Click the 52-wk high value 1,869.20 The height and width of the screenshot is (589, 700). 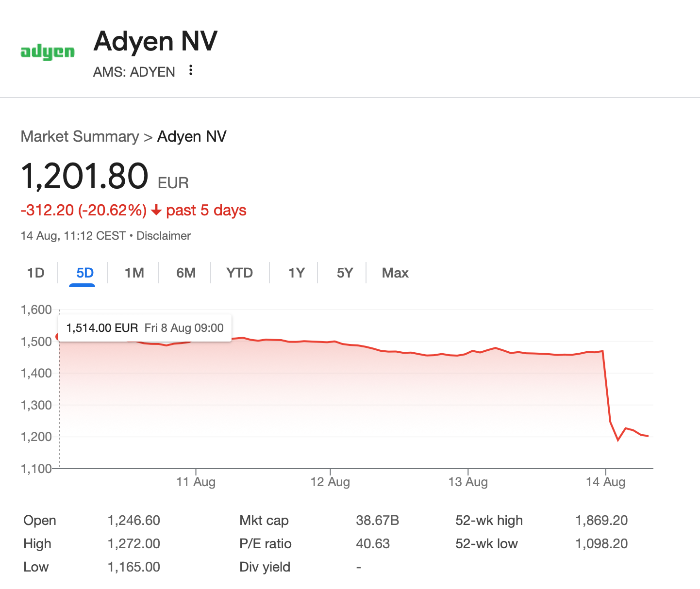point(601,521)
